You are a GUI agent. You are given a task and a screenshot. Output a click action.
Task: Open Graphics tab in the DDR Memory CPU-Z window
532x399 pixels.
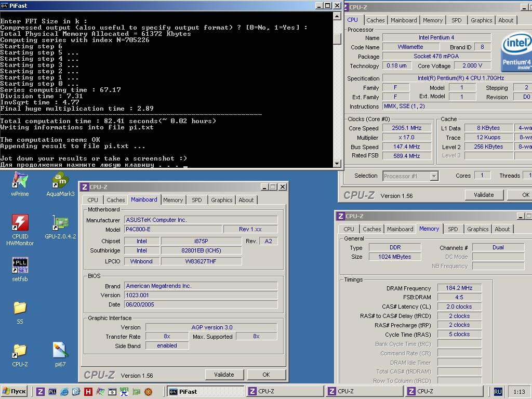(478, 229)
